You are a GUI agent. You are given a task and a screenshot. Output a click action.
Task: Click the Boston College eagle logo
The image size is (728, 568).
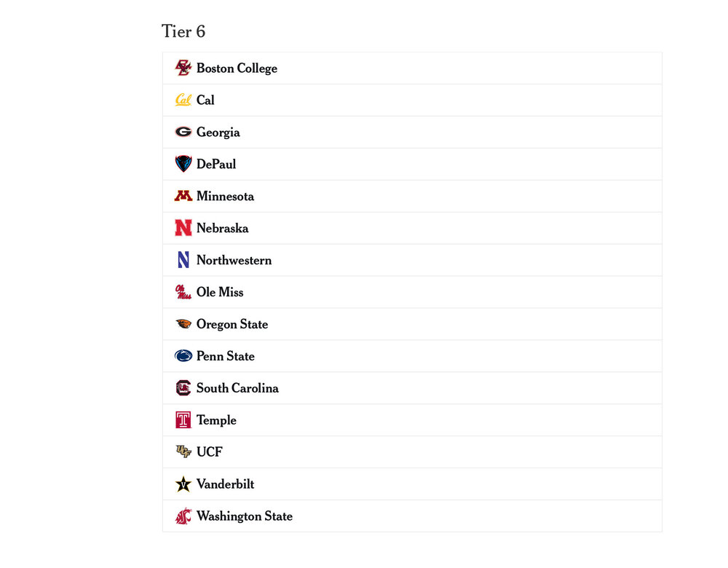[x=183, y=68]
